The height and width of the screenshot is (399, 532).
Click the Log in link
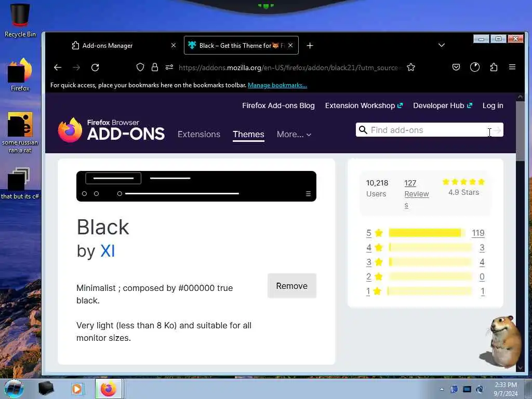[493, 105]
